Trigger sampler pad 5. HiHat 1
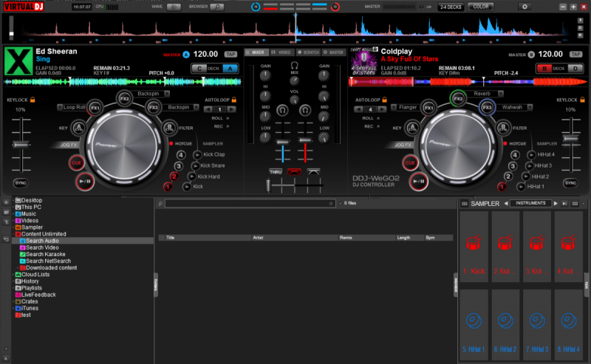 point(474,325)
